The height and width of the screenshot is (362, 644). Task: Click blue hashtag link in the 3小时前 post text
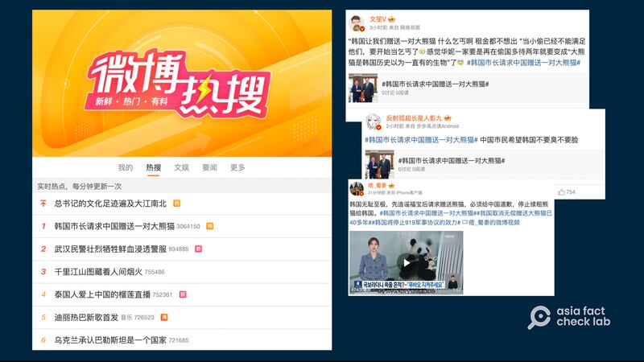tap(524, 63)
